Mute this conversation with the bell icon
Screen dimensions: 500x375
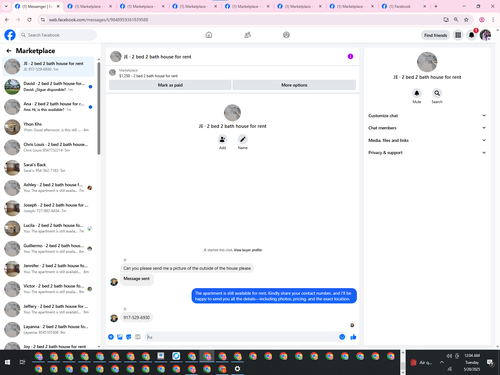click(x=417, y=93)
